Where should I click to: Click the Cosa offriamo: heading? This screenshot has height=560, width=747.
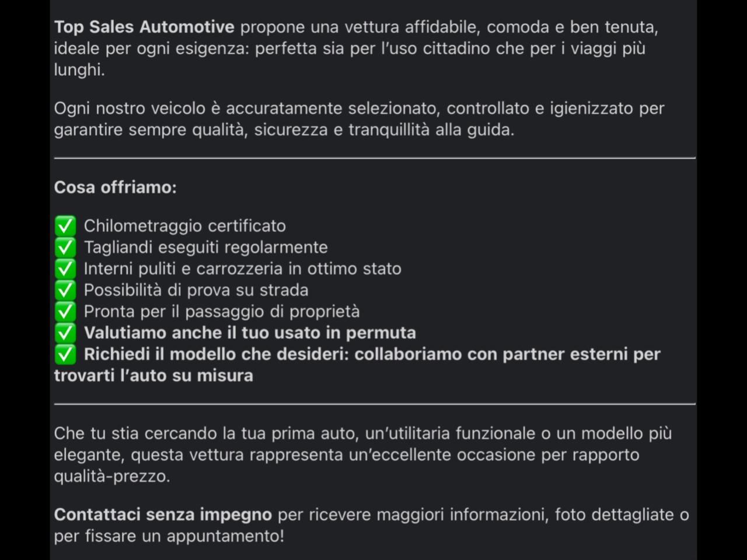point(115,187)
